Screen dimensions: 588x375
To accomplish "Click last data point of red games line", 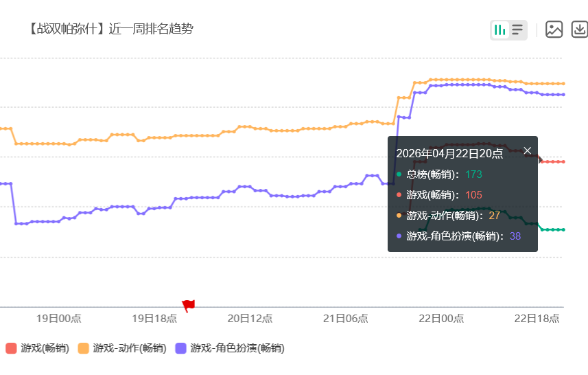I will [x=563, y=162].
